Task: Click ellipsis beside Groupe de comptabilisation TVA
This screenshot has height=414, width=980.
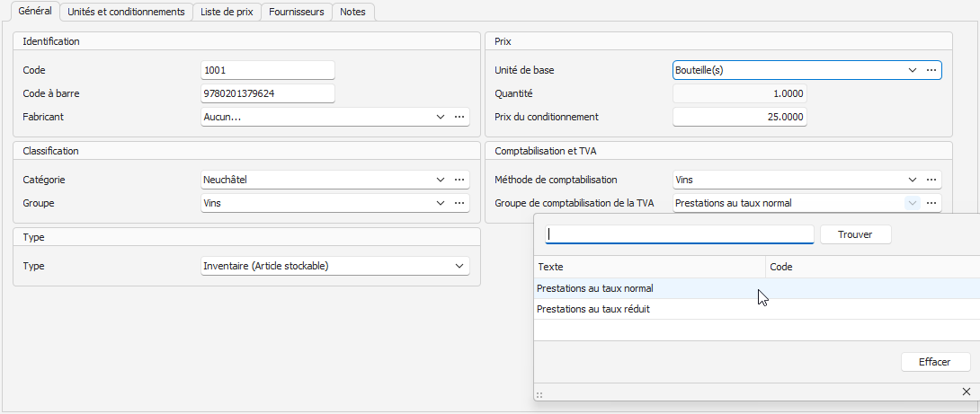Action: point(931,203)
